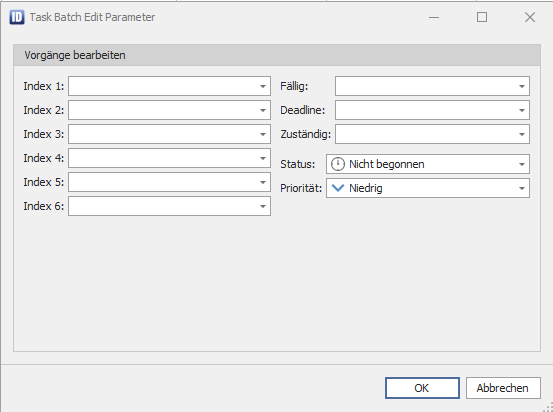Image resolution: width=553 pixels, height=412 pixels.
Task: Open the Index 6 dropdown arrow
Action: click(x=262, y=206)
